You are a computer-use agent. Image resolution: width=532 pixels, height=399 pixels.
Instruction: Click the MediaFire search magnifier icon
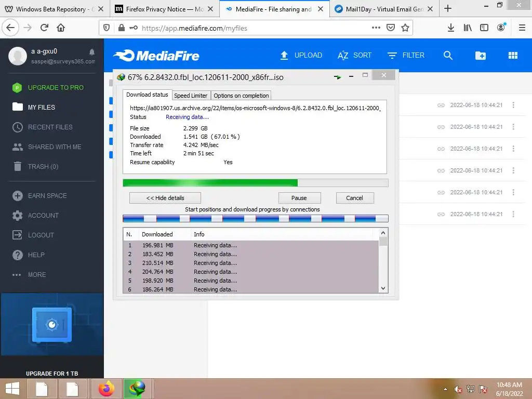pos(448,55)
